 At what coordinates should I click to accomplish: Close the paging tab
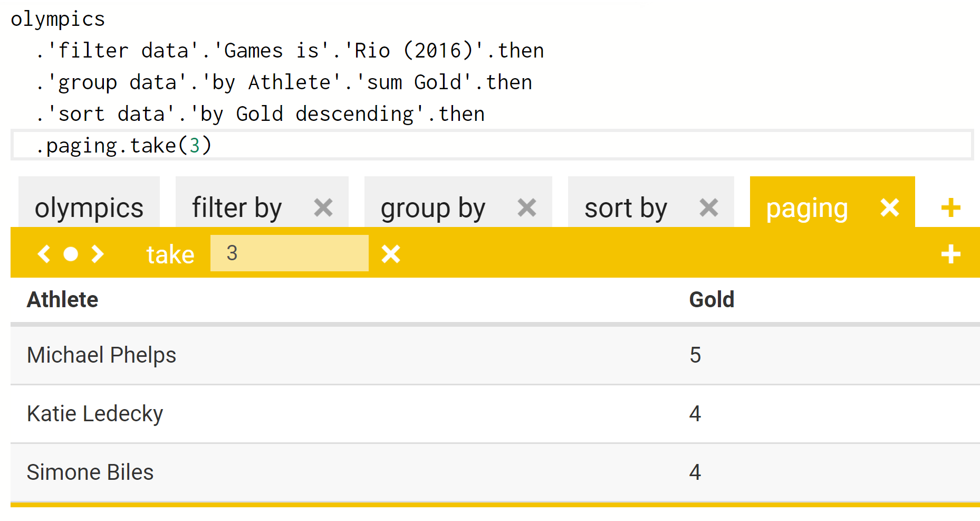[889, 207]
